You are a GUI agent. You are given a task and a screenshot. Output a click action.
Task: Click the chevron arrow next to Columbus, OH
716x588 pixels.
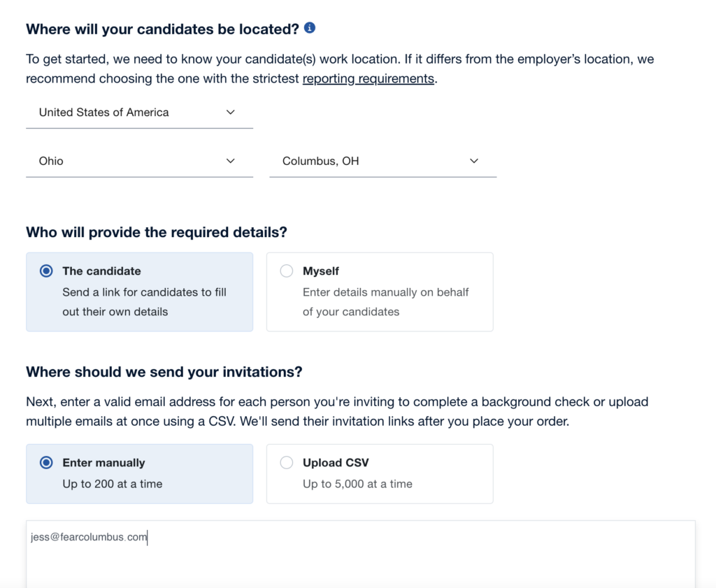(x=474, y=162)
